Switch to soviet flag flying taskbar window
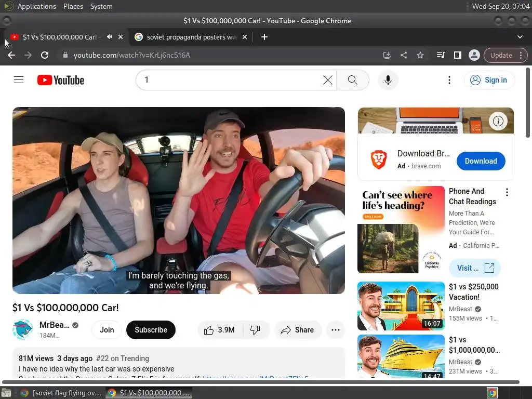The height and width of the screenshot is (399, 532). point(61,393)
